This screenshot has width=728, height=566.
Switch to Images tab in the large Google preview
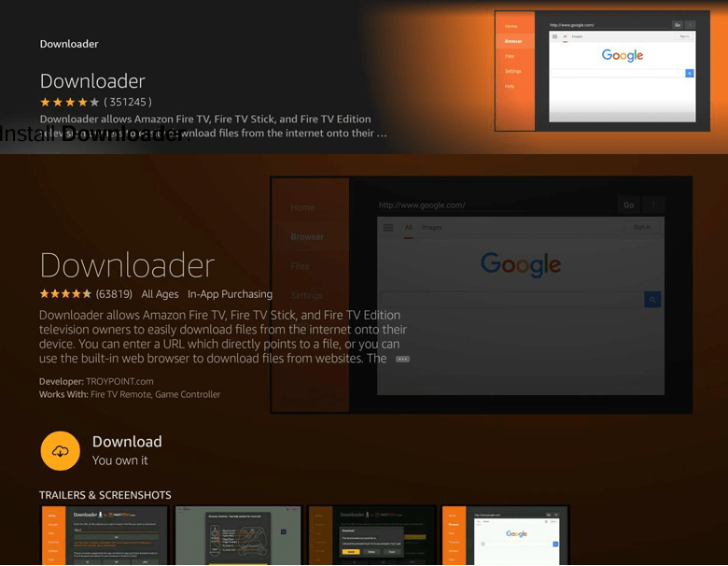point(432,227)
